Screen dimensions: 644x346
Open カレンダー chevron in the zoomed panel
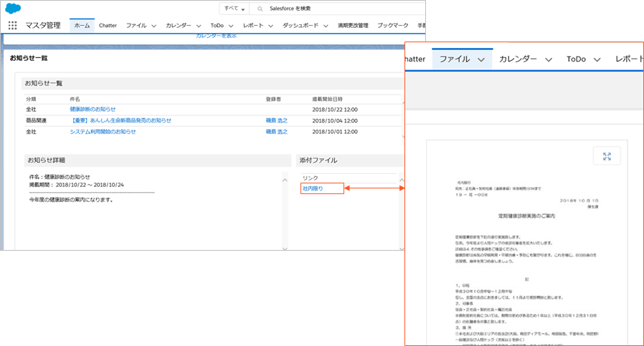click(549, 59)
